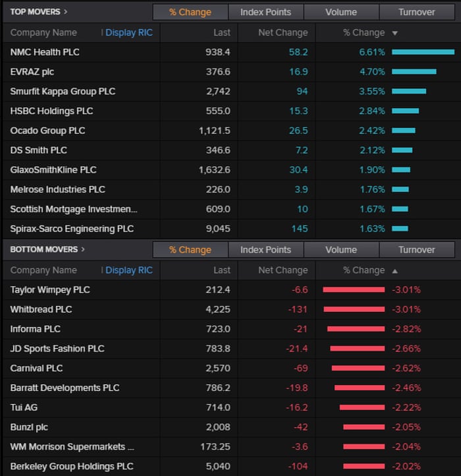Click Display RIC in Bottom Movers

(128, 270)
